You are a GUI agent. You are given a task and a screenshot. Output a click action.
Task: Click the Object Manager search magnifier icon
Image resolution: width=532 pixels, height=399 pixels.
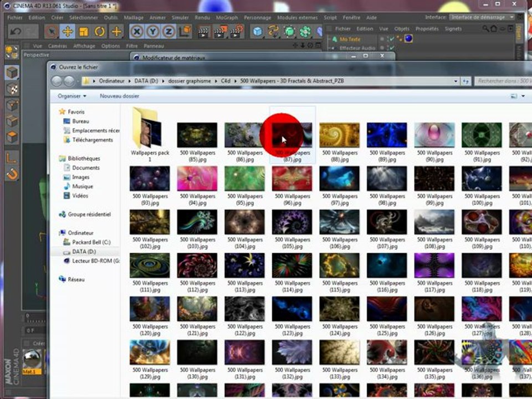[x=486, y=29]
